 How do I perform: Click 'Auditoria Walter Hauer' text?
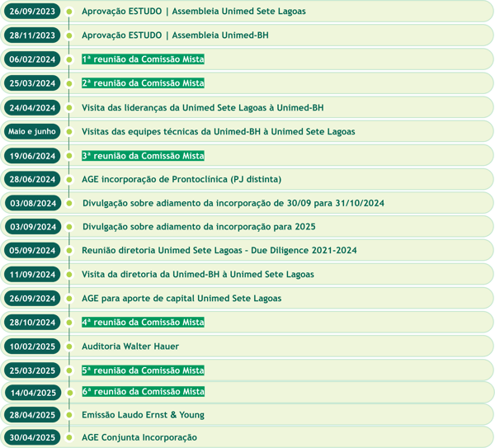point(130,347)
